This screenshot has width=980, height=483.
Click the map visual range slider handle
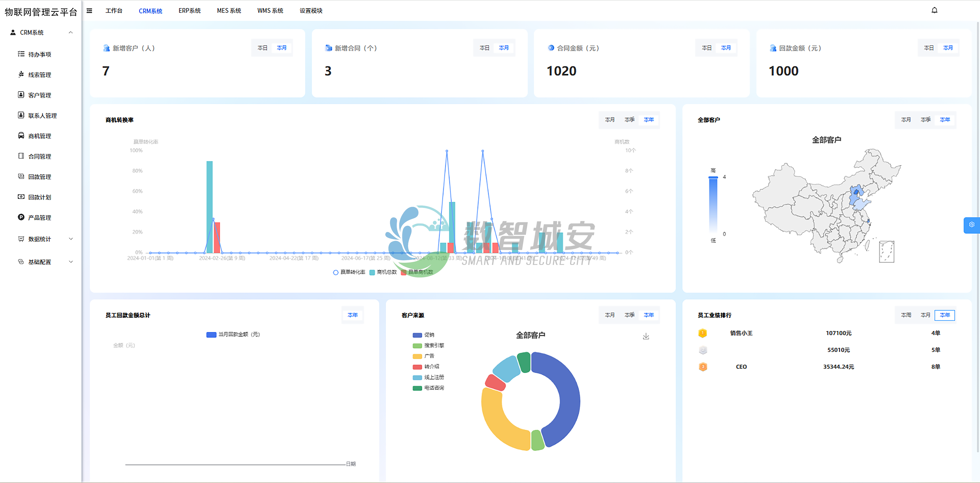(x=713, y=177)
